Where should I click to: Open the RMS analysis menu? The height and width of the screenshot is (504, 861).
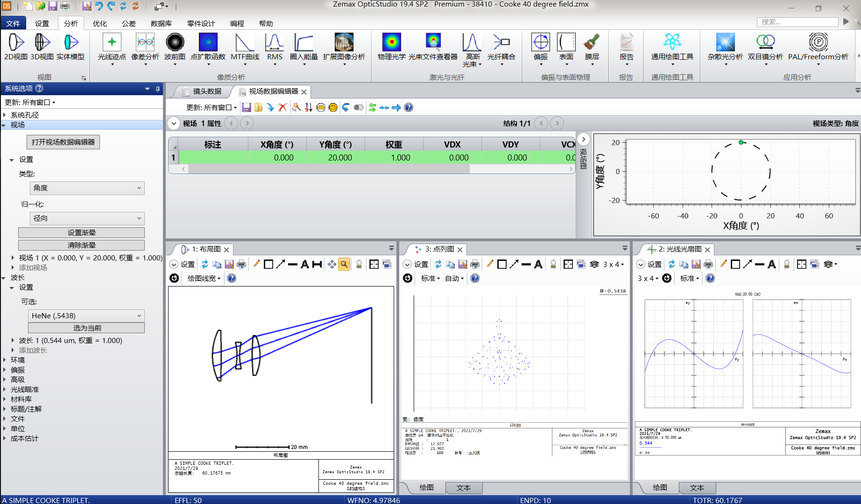(x=275, y=49)
